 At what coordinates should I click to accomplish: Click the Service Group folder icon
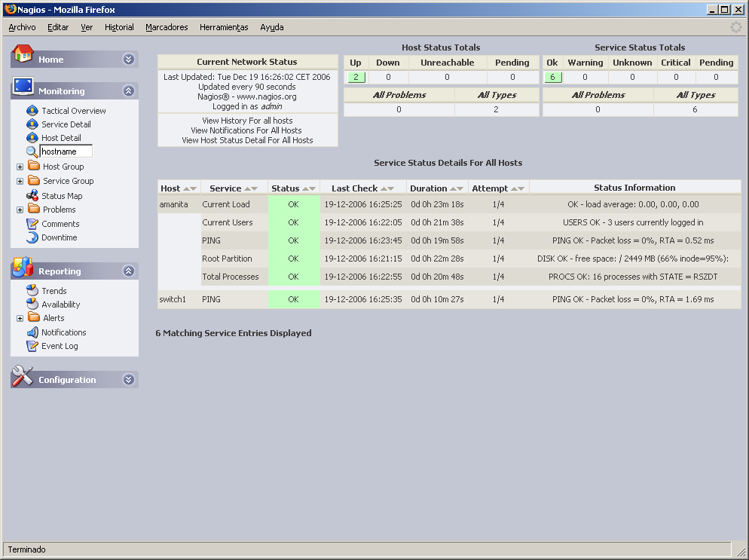[33, 180]
